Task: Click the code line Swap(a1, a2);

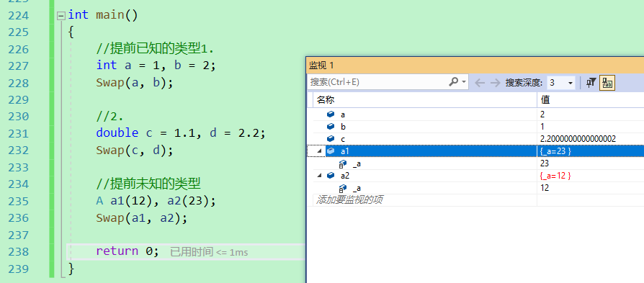Action: pos(142,217)
